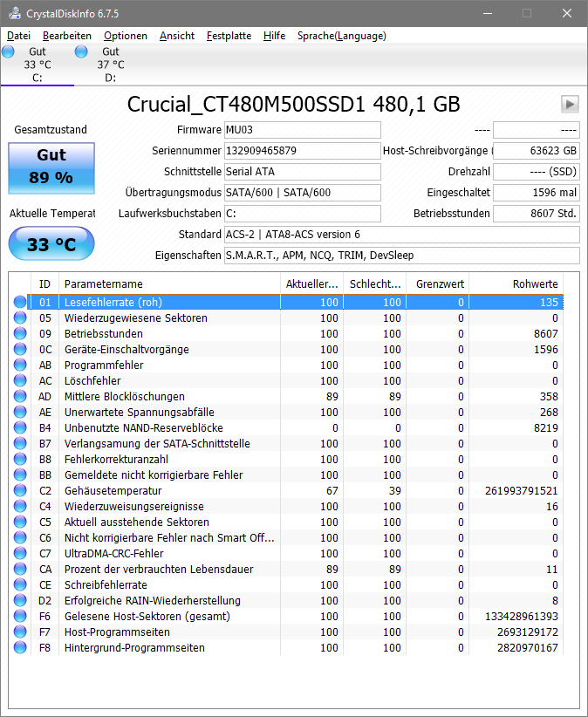Click status orb for Nicht korrigierbare Fehler nach Smart Off
Screen dimensions: 588x717
point(20,537)
